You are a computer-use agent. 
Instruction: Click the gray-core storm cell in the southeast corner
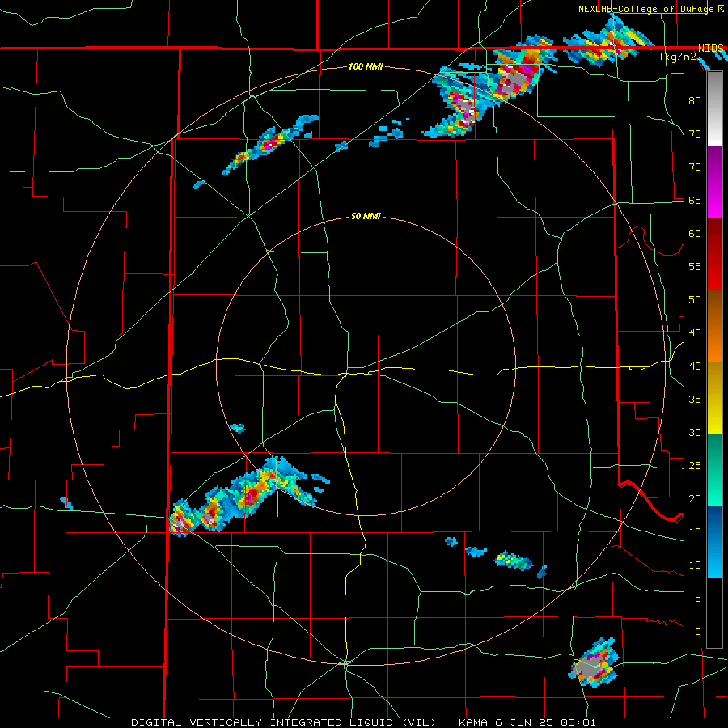(x=594, y=663)
